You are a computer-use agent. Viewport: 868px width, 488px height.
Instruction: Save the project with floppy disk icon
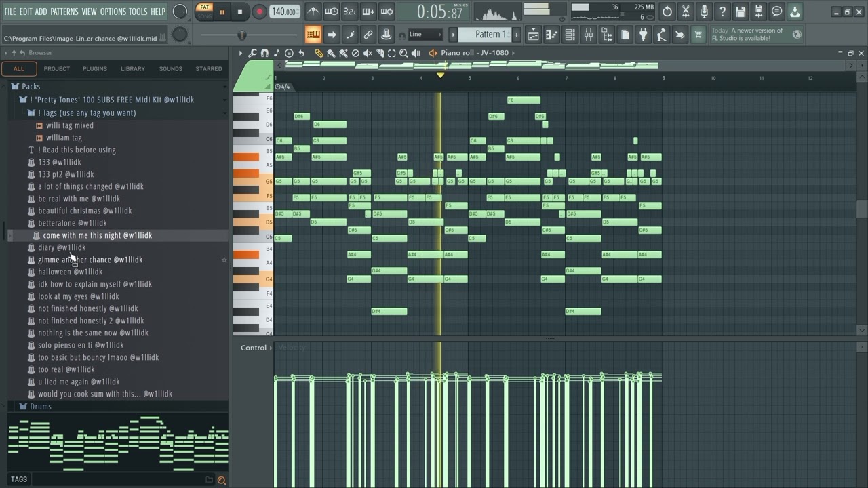[741, 12]
